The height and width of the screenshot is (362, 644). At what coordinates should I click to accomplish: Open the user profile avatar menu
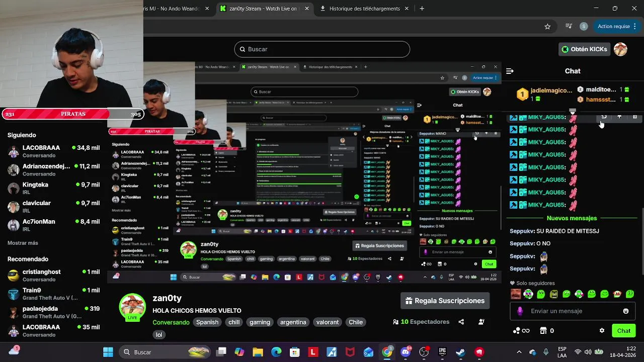620,49
